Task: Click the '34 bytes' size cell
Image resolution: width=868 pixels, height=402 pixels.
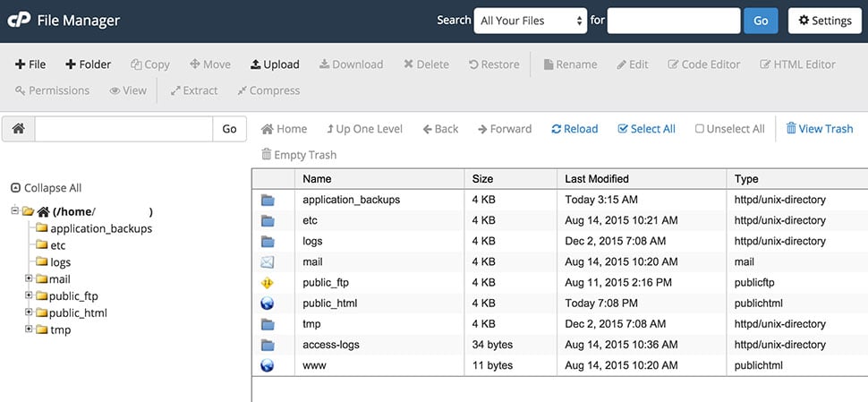Action: [x=493, y=345]
